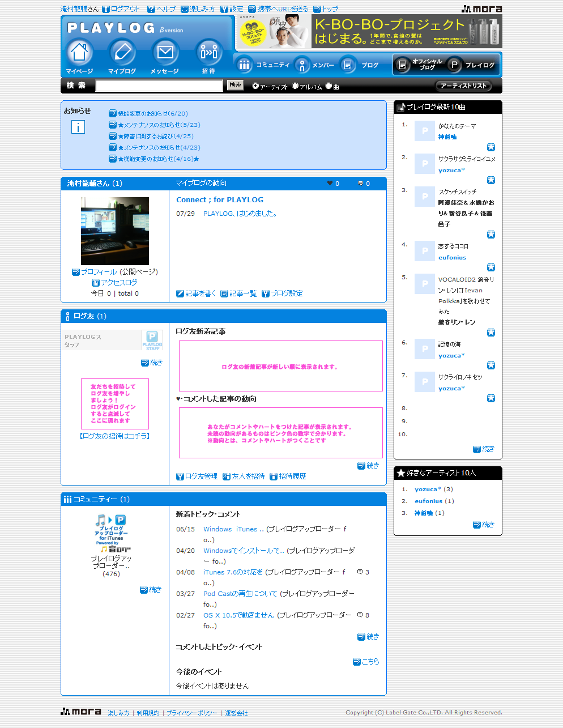Select the アルバム radio button

click(295, 86)
